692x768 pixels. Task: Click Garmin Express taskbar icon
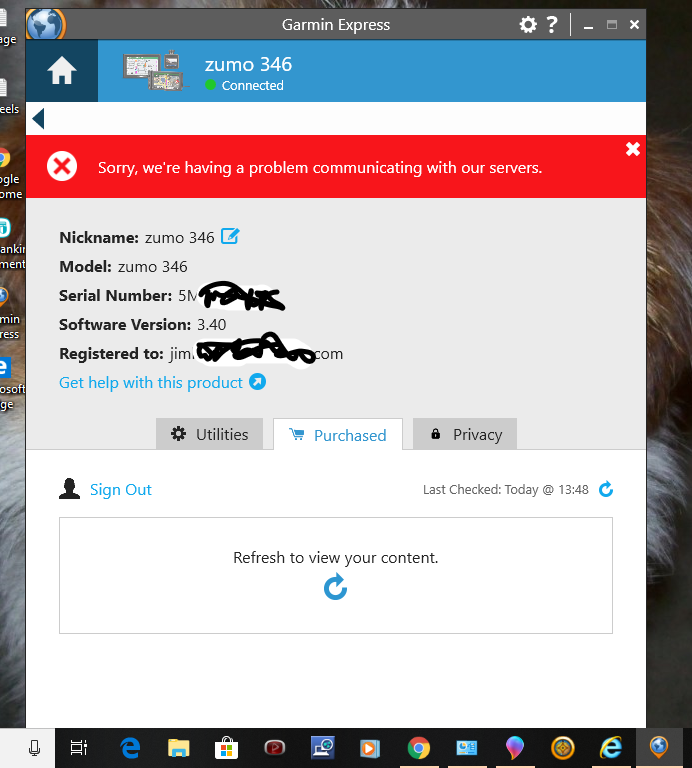(659, 747)
